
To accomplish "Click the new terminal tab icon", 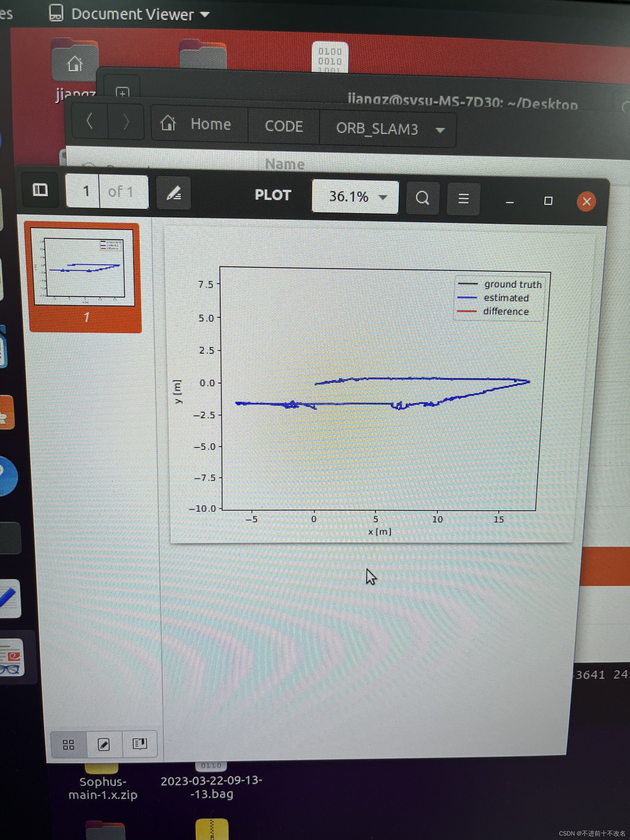I will [123, 92].
